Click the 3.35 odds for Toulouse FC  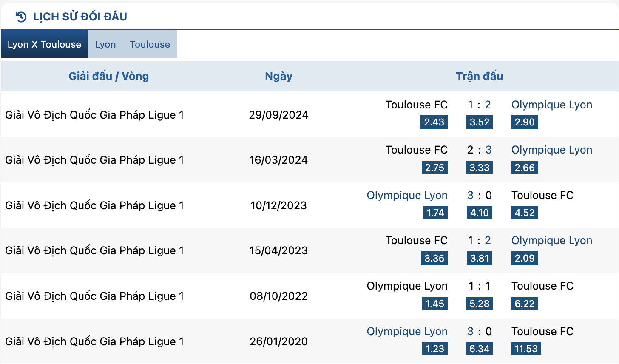tap(434, 258)
